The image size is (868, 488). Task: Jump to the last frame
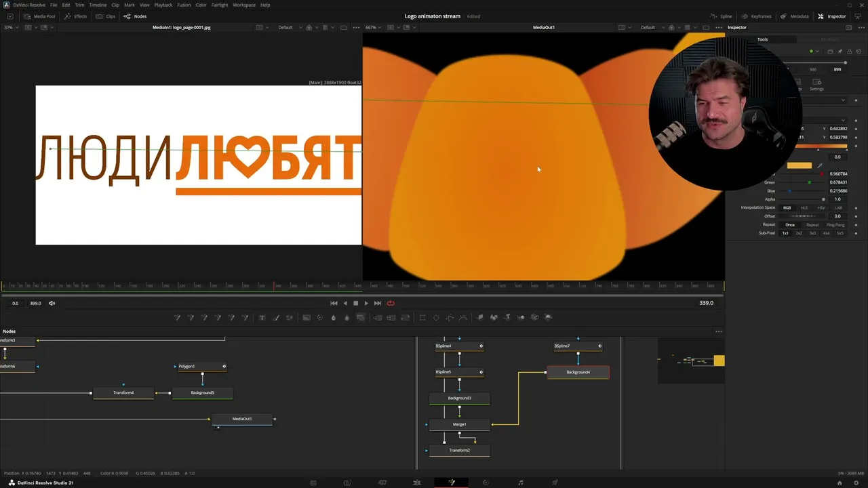[378, 303]
